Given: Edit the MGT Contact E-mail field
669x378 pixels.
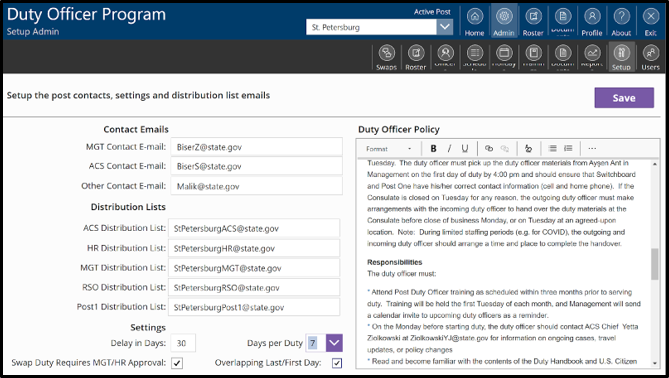Looking at the screenshot, I should point(256,147).
